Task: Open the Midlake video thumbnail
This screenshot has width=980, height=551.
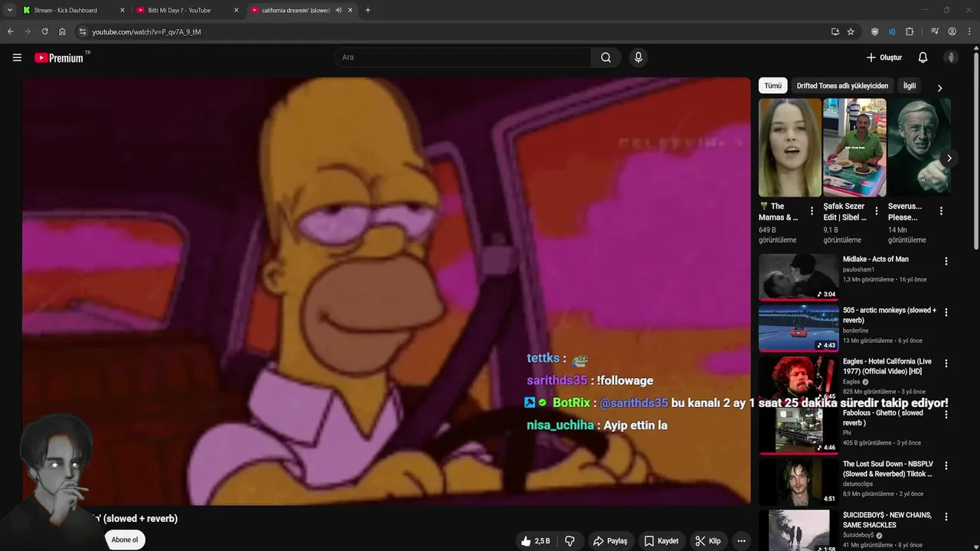Action: pyautogui.click(x=799, y=276)
